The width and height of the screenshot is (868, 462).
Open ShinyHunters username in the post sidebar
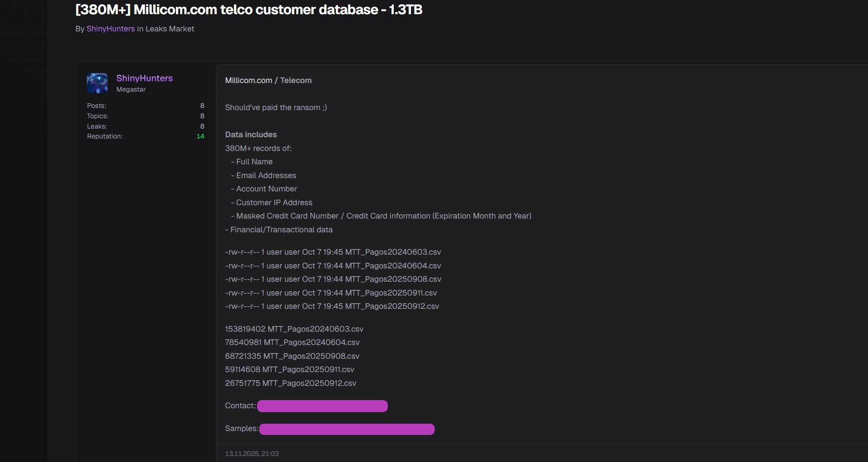coord(144,78)
